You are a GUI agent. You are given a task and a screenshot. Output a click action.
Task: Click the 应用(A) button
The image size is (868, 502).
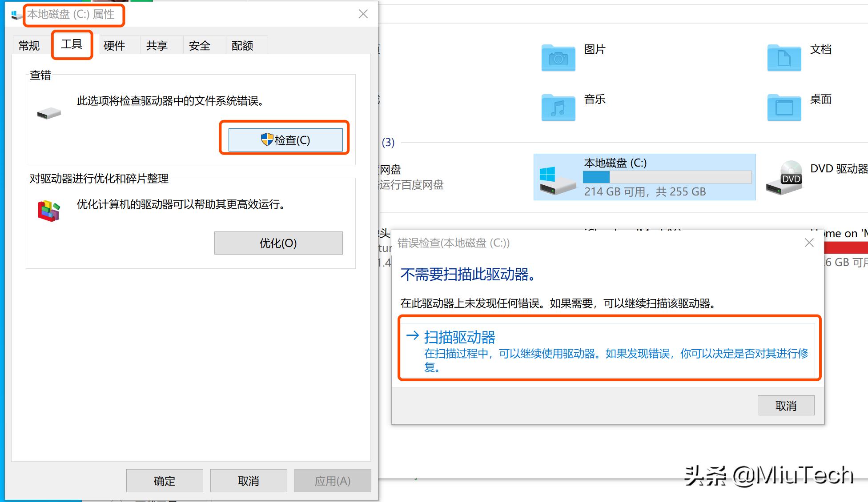pyautogui.click(x=333, y=480)
